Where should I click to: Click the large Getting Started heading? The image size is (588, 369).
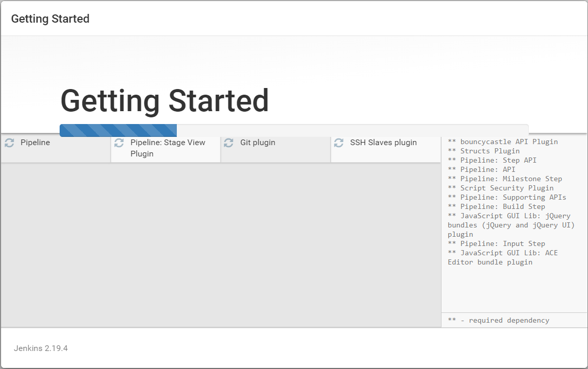pos(164,101)
